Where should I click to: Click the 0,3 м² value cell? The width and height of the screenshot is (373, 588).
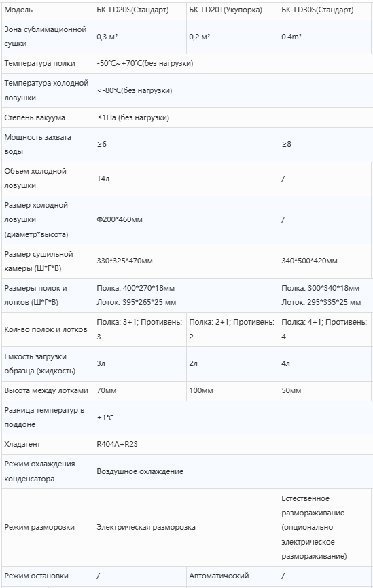pyautogui.click(x=140, y=37)
